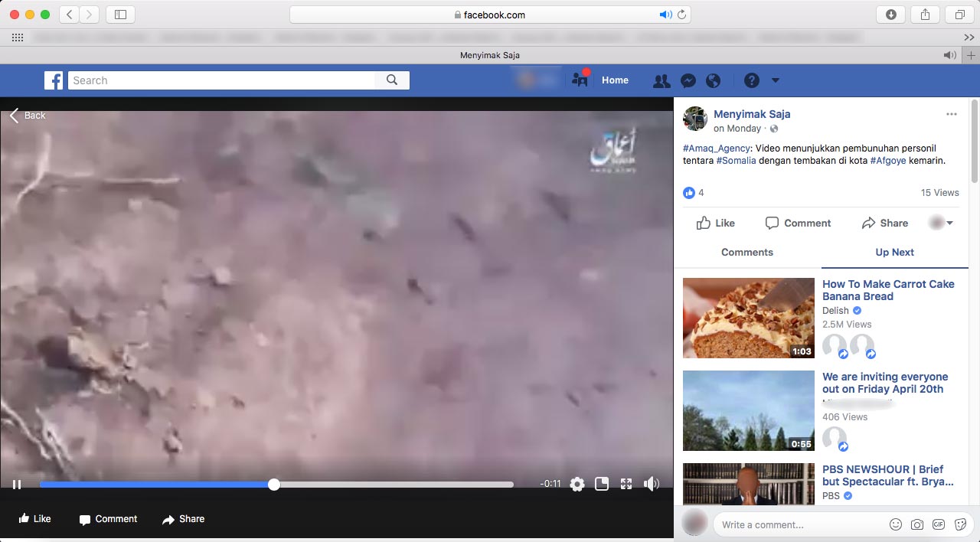Expand the share-as profile dropdown
Screen dimensions: 980x542
pos(941,223)
